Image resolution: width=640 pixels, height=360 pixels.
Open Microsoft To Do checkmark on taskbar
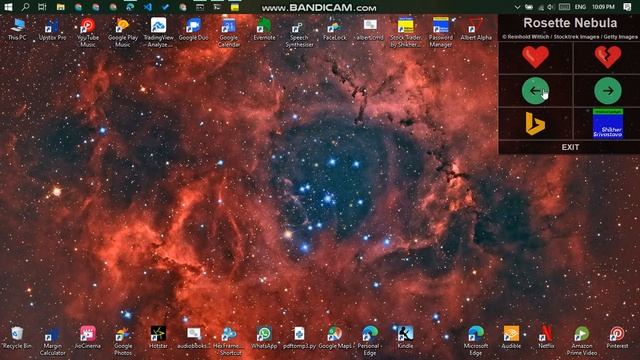[165, 7]
